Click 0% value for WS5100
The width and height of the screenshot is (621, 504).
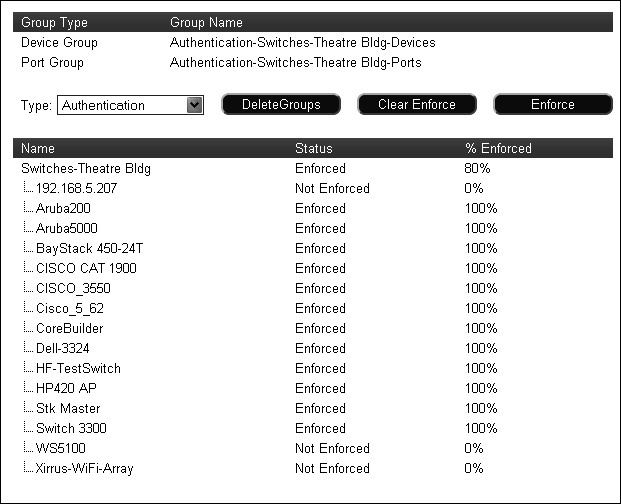pos(474,448)
